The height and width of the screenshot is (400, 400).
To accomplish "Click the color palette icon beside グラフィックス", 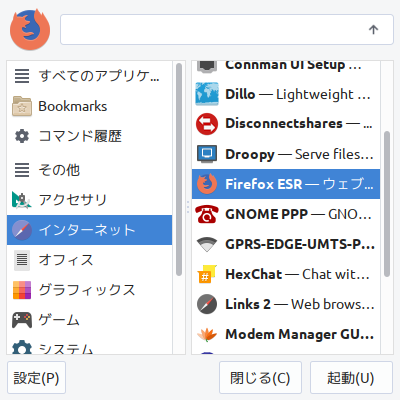I will pos(22,290).
